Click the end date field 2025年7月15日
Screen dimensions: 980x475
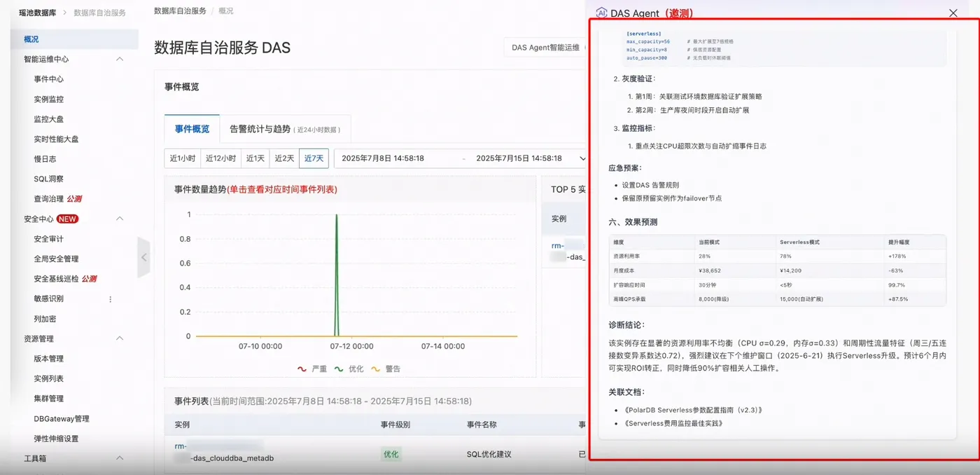point(519,158)
